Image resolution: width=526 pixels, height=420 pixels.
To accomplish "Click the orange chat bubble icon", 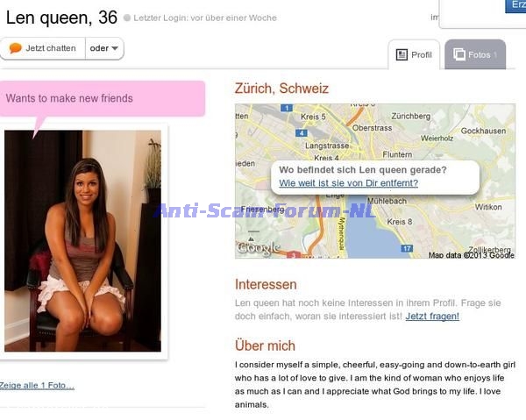I will [16, 48].
